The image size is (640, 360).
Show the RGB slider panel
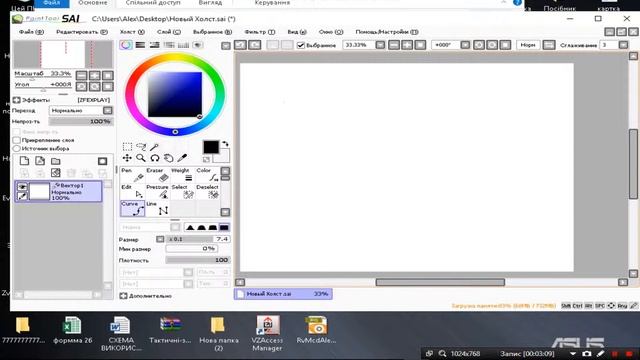coord(140,45)
